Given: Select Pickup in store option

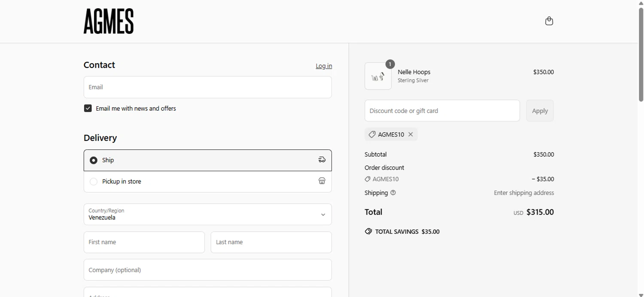Looking at the screenshot, I should tap(208, 182).
